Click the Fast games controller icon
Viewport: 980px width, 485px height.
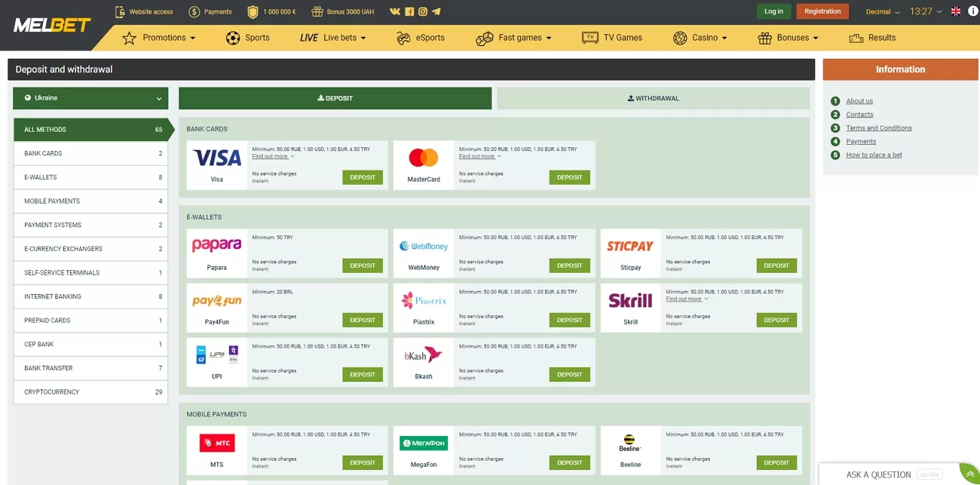click(x=484, y=38)
